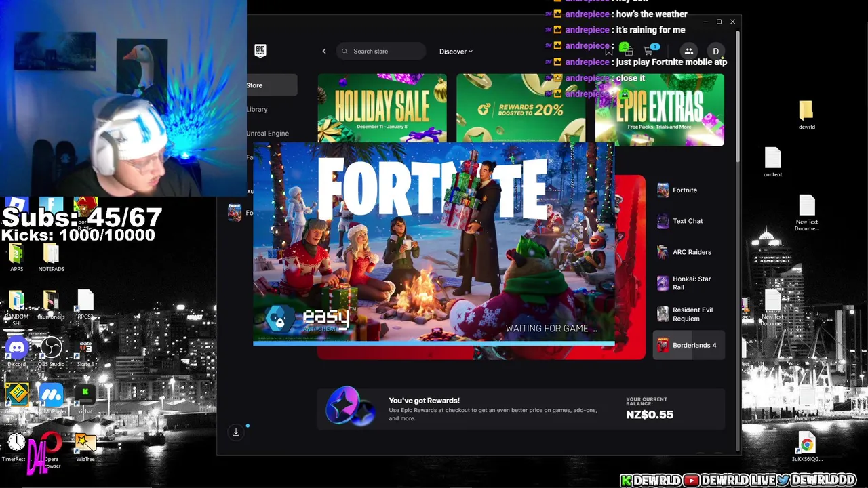Open the Epic Extras banner
This screenshot has width=868, height=488.
click(660, 110)
